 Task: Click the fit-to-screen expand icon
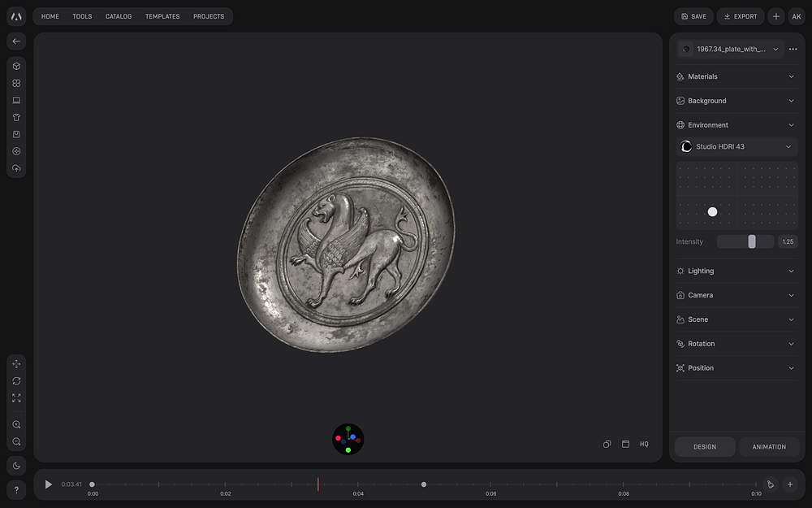click(16, 398)
